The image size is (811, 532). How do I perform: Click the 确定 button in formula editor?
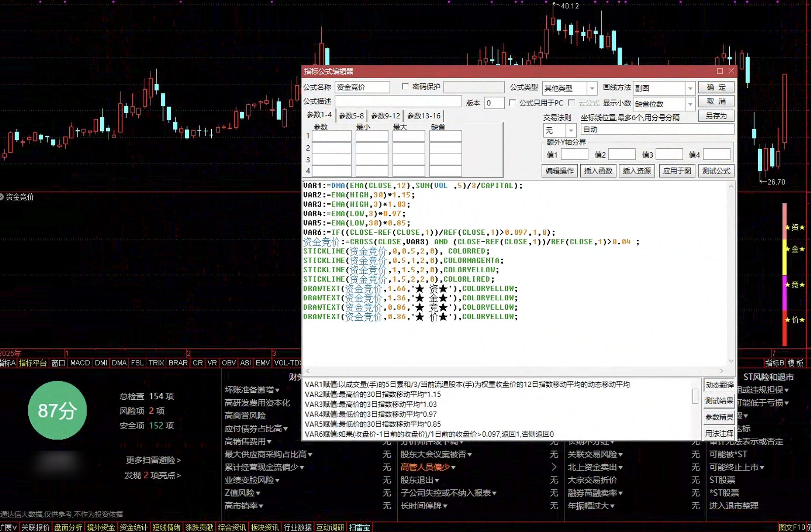pyautogui.click(x=716, y=87)
